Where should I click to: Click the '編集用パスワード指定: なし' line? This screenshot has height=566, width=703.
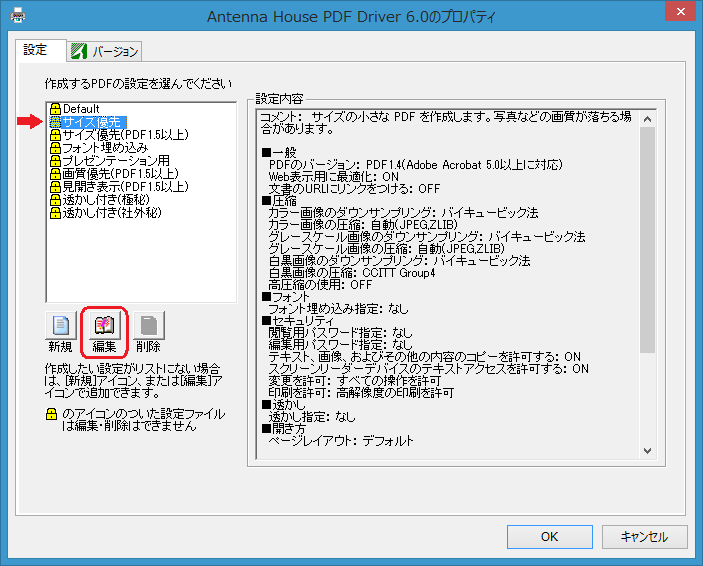pos(340,345)
